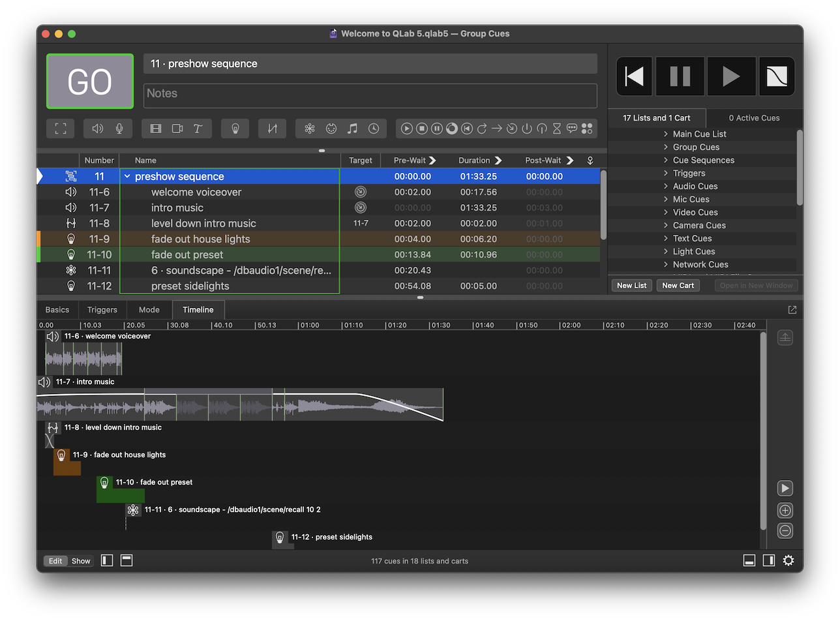Create a new Video cue

155,129
